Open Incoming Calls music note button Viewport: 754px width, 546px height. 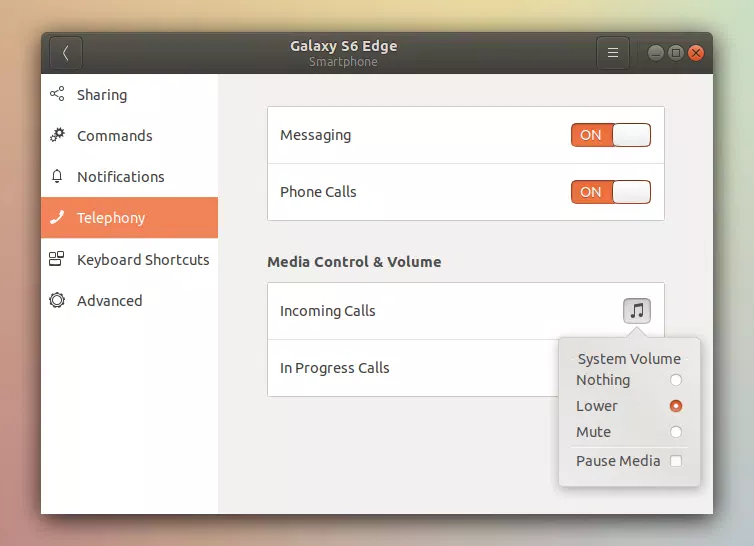(x=637, y=311)
